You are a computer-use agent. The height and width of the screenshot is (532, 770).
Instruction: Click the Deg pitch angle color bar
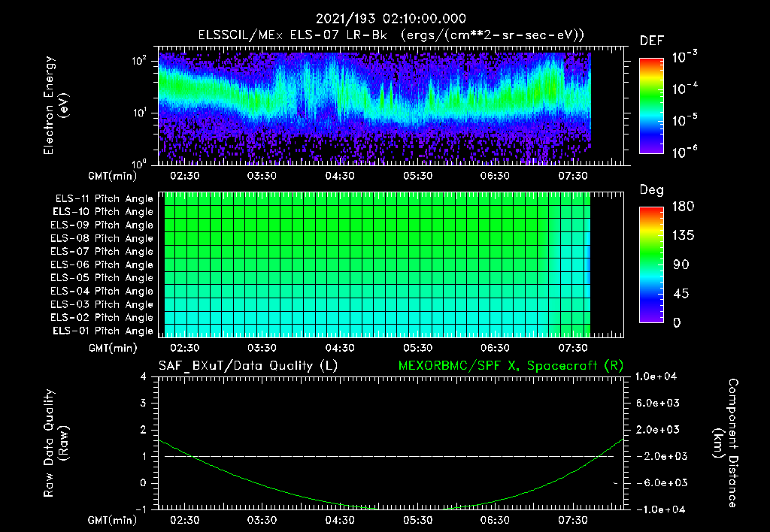[651, 264]
